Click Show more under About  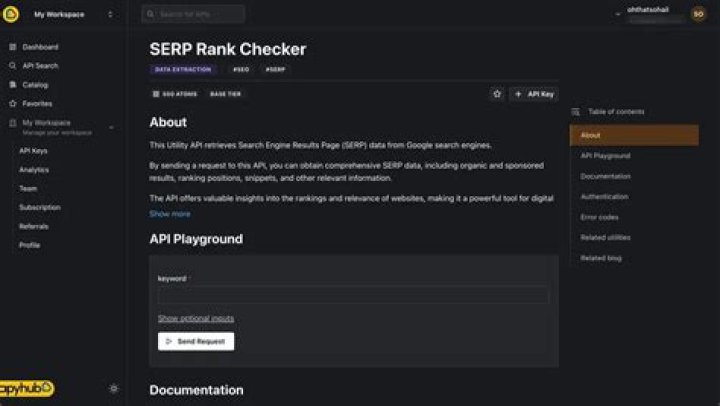pos(170,214)
